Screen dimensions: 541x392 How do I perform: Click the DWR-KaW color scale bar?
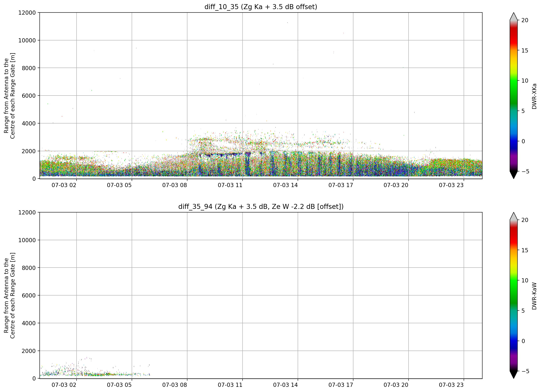click(x=514, y=295)
